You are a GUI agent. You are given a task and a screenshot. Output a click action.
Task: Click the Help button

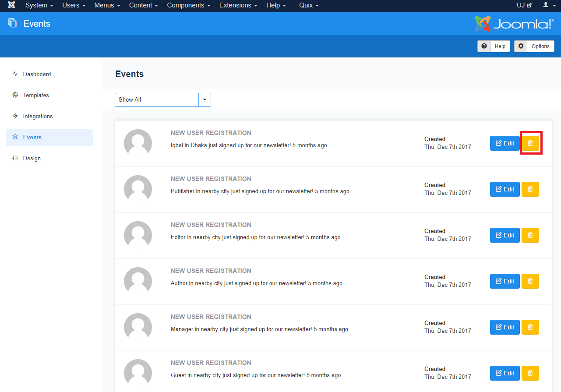pos(494,46)
